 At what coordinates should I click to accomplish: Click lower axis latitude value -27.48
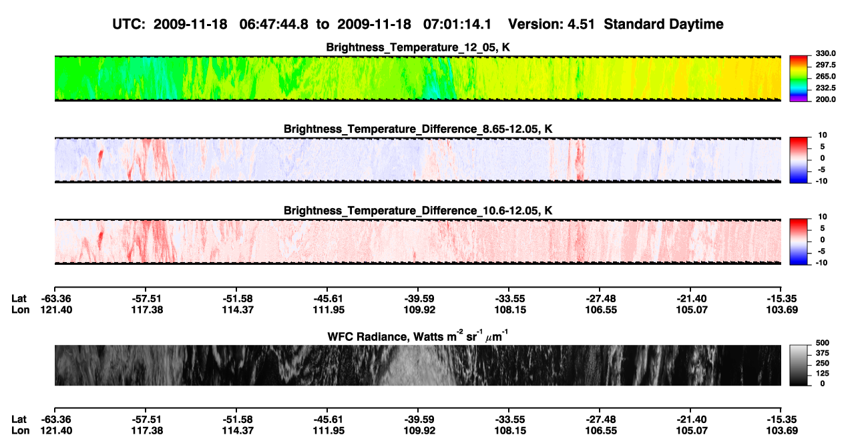coord(600,420)
